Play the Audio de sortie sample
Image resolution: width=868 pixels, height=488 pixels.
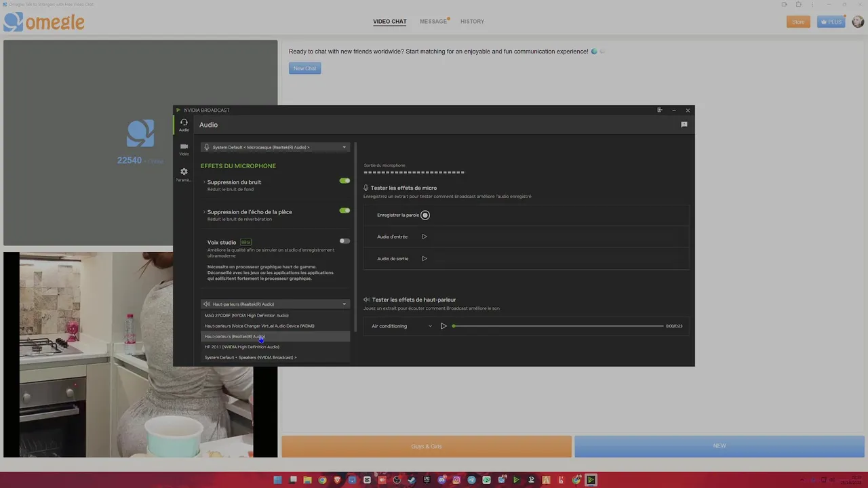[x=425, y=258]
